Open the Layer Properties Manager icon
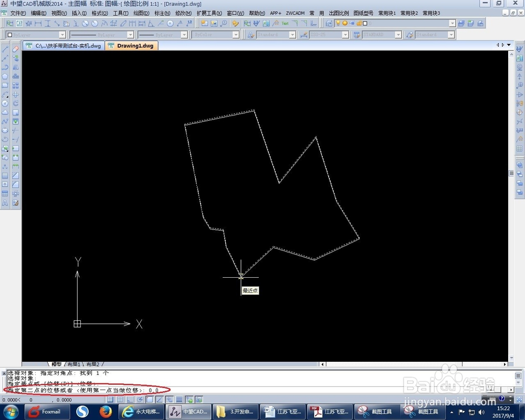The width and height of the screenshot is (525, 420). pyautogui.click(x=329, y=24)
